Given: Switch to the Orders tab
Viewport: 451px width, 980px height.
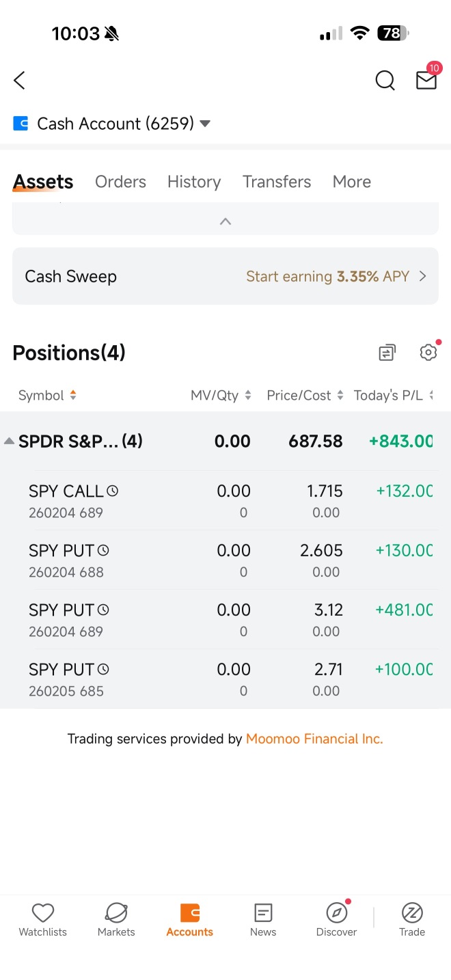Looking at the screenshot, I should [x=120, y=182].
